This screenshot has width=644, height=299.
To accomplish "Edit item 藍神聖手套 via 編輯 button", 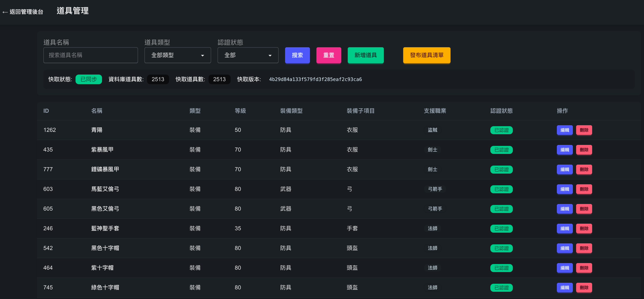I will [x=564, y=228].
